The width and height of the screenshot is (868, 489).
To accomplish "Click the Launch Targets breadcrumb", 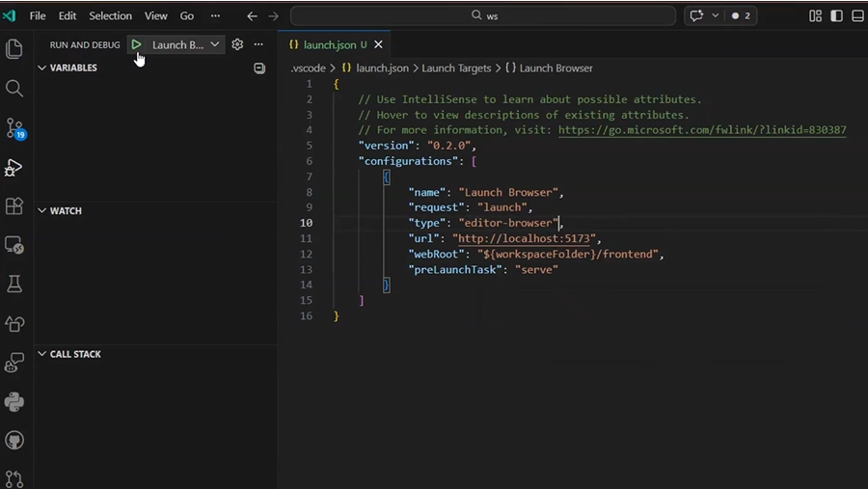I will click(x=456, y=68).
